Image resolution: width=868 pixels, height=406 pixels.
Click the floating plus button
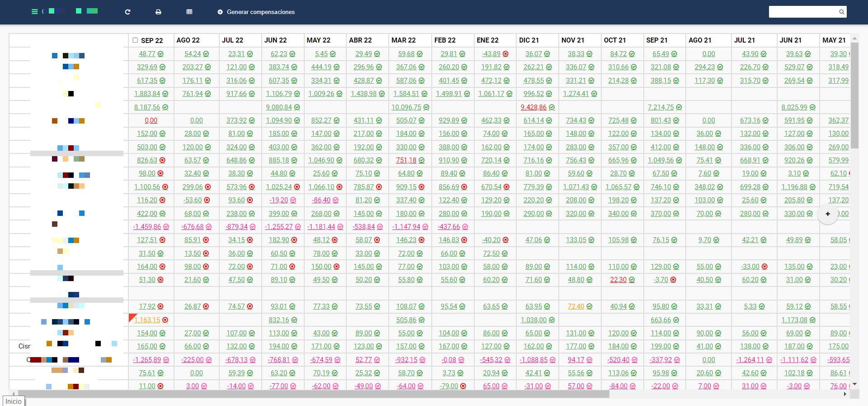[x=827, y=214]
